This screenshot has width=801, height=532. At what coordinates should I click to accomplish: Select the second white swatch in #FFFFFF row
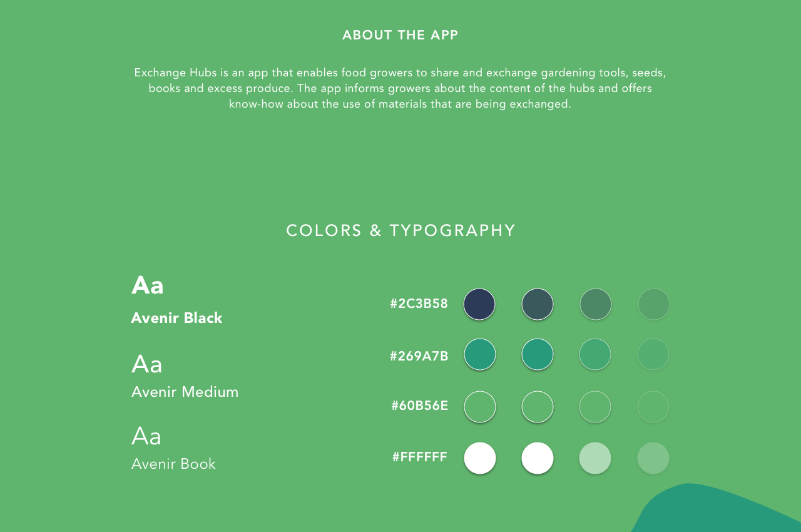click(x=538, y=458)
